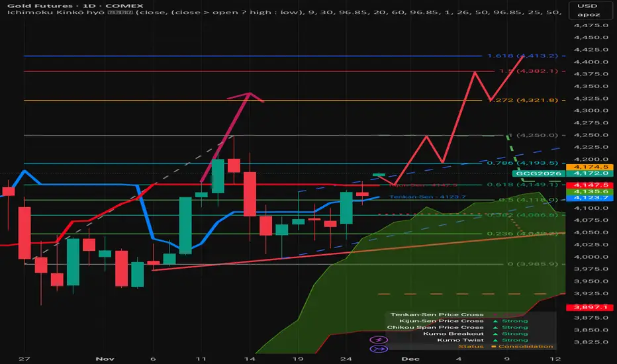Viewport: 617px width, 364px height.
Task: Click the teal 4,172.0 last price tag
Action: (589, 173)
